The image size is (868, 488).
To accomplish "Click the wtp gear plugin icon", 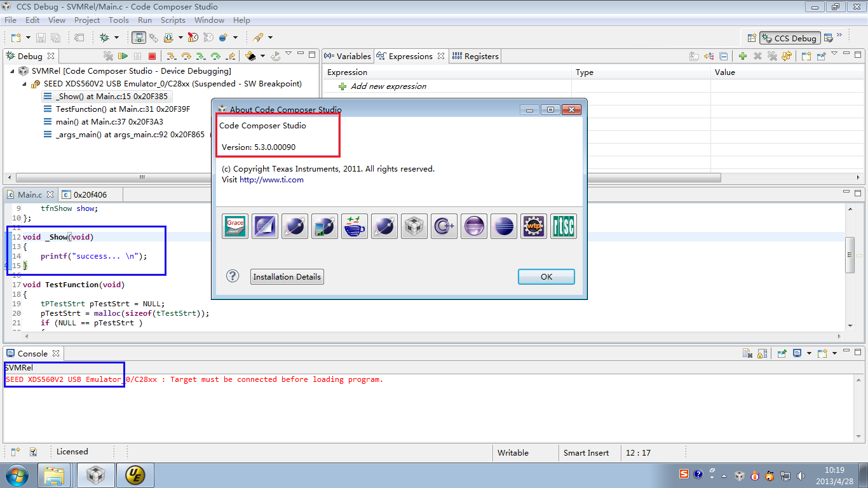I will pos(534,226).
